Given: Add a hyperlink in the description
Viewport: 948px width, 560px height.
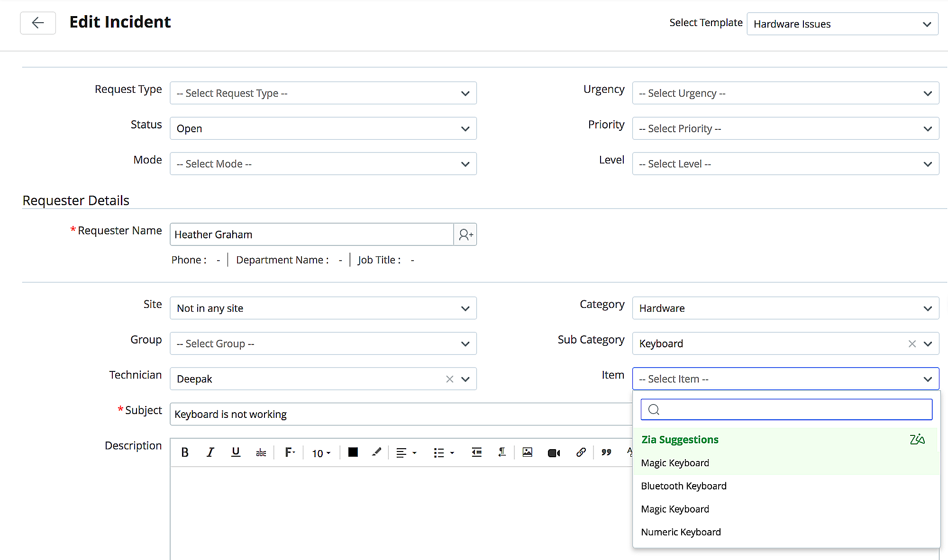Looking at the screenshot, I should coord(581,452).
